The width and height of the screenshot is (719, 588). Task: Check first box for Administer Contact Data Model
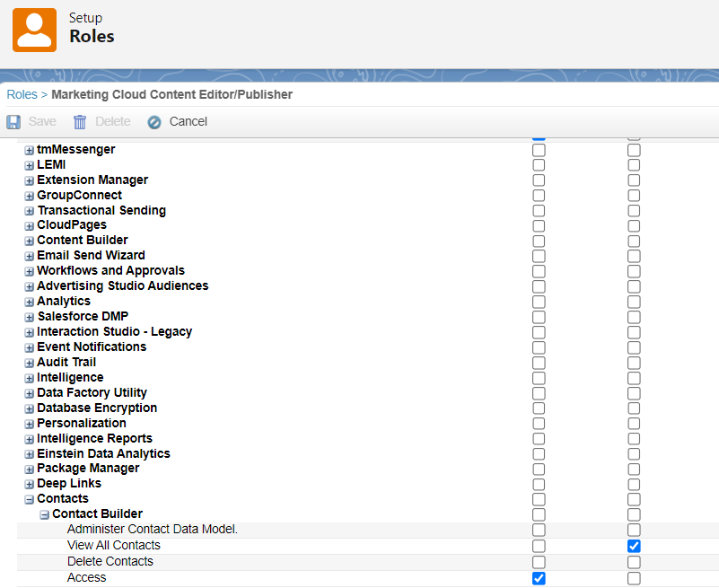(x=539, y=531)
